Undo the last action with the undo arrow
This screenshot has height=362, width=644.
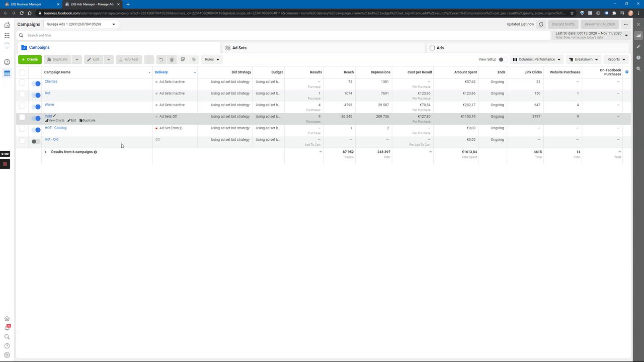(x=161, y=59)
